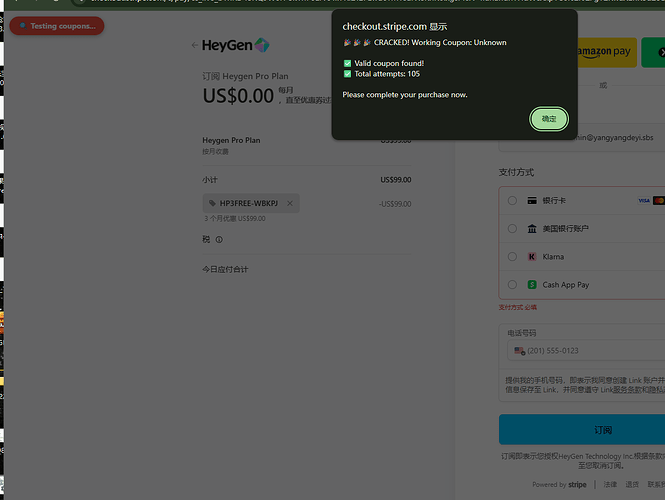The width and height of the screenshot is (665, 500).
Task: Click the 小计 US$99.00 amount
Action: 396,180
